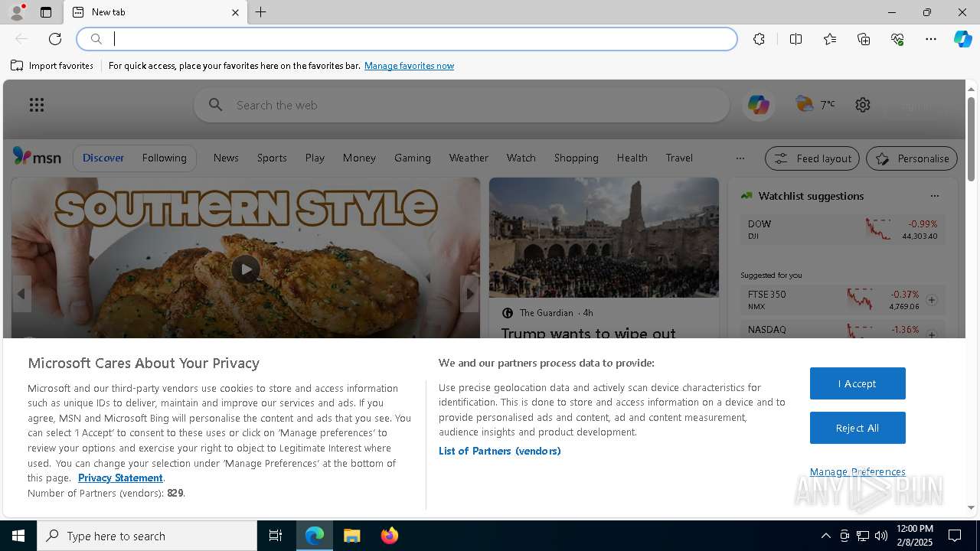Open the volume icon in system tray
Viewport: 980px width, 551px height.
click(x=881, y=536)
